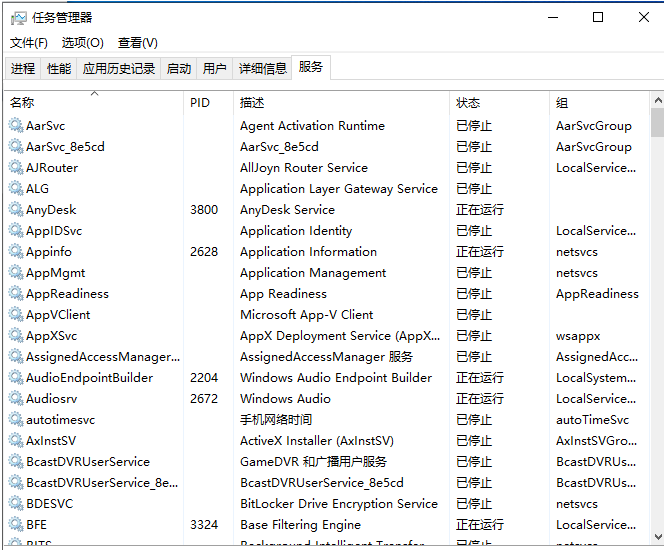Image resolution: width=664 pixels, height=550 pixels.
Task: Go to the 启动 tab
Action: coord(179,69)
